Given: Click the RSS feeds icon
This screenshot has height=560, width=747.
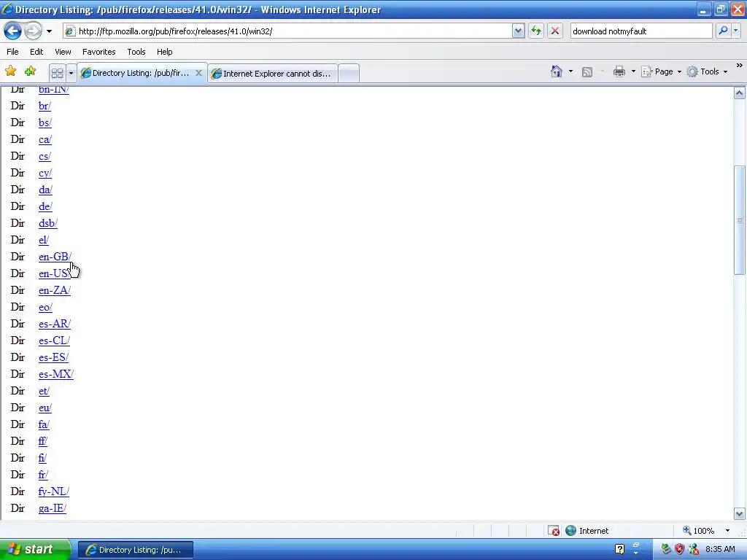Looking at the screenshot, I should 587,72.
